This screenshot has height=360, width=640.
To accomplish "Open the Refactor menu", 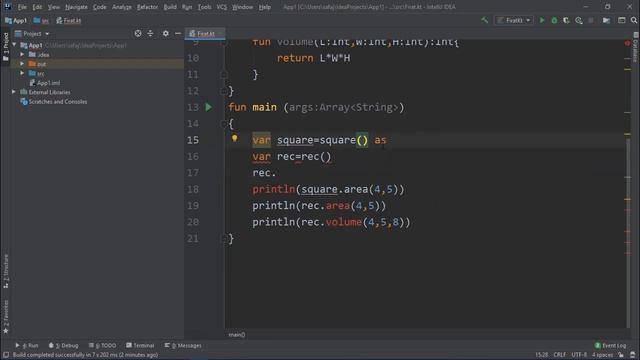I will tap(147, 7).
